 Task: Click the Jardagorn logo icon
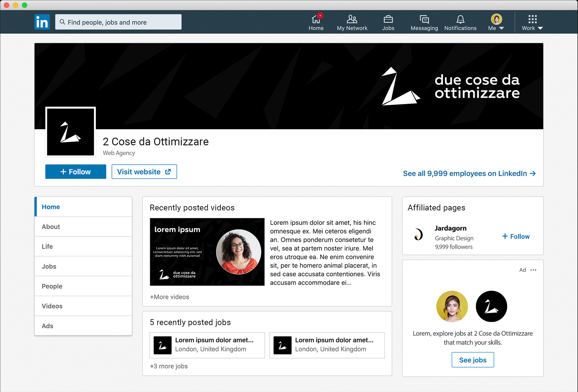tap(418, 234)
